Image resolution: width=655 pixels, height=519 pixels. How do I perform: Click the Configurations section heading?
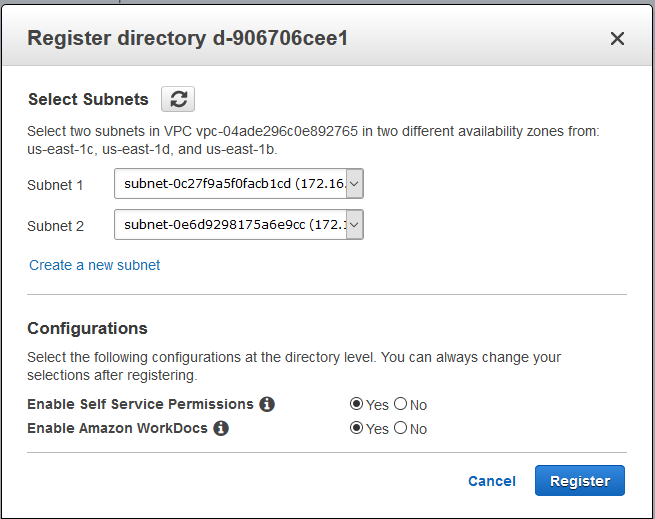point(87,328)
